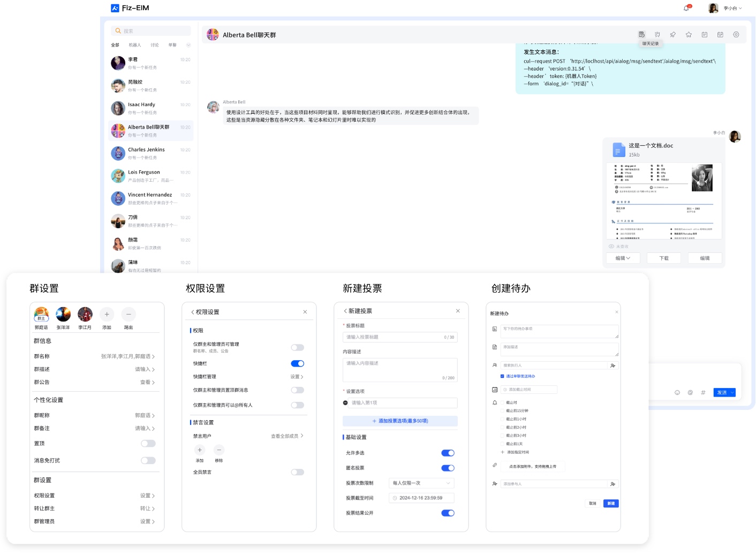Click the 投票标题 input field
Viewport: 756px width, 553px height.
[394, 338]
